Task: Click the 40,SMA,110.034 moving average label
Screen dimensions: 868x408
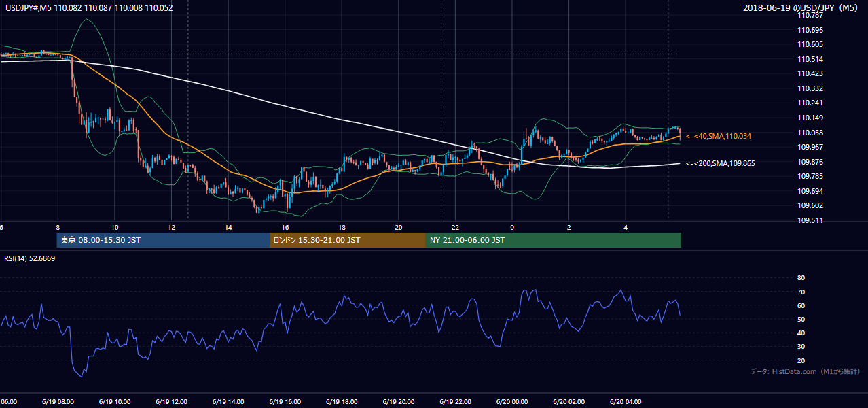Action: coord(719,137)
